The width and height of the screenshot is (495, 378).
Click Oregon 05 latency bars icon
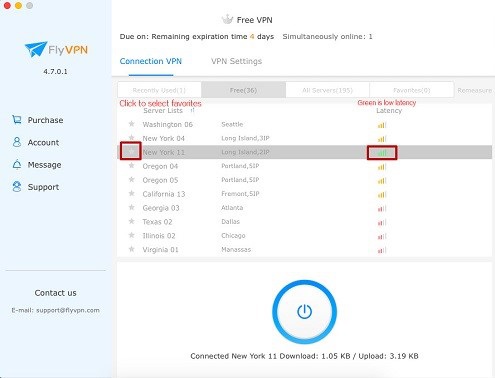click(x=382, y=181)
